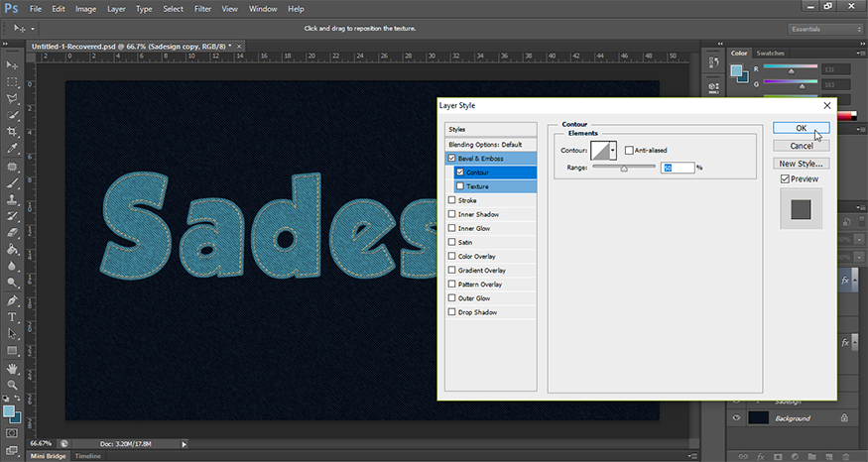The height and width of the screenshot is (462, 868).
Task: Click the Range percentage input field
Action: pyautogui.click(x=678, y=168)
